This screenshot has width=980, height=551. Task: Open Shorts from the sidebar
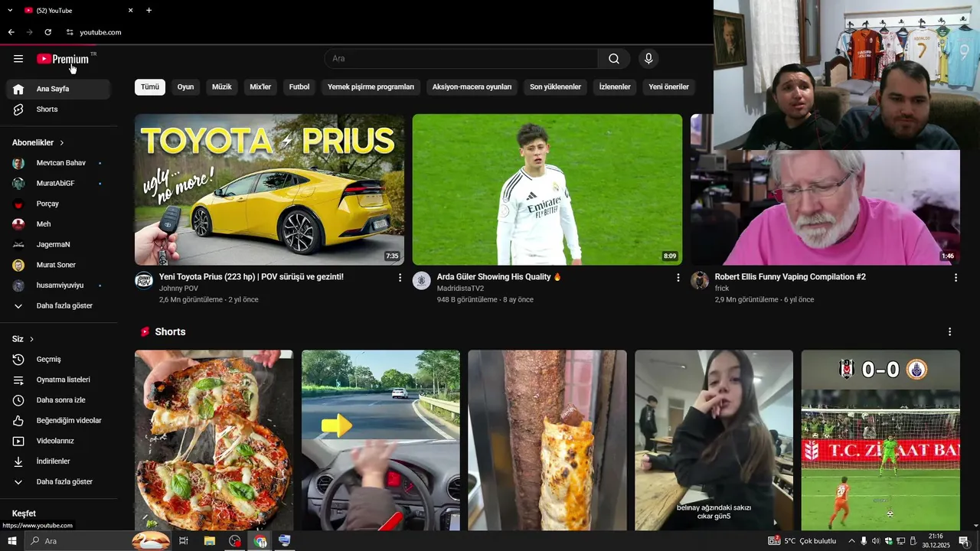tap(58, 109)
